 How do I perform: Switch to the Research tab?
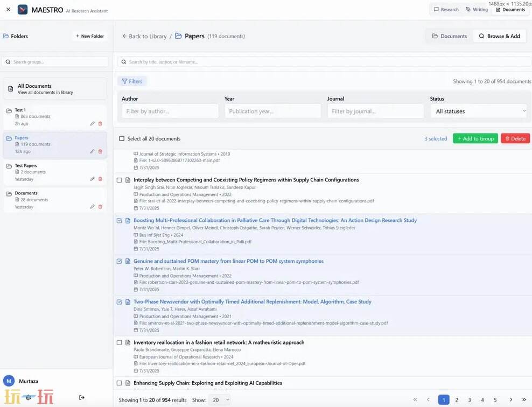(446, 9)
